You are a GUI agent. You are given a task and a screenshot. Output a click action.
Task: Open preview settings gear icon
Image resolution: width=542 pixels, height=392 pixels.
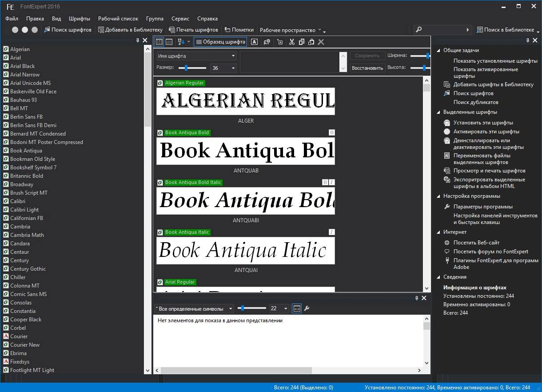point(267,42)
